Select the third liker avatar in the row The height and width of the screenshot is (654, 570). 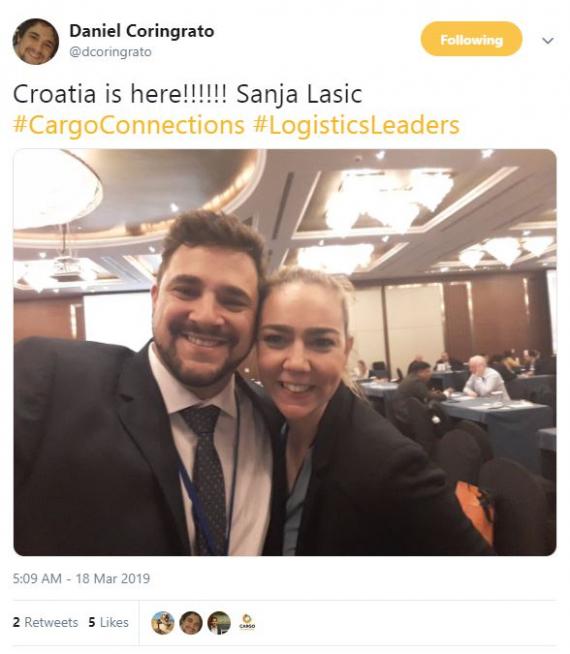click(219, 623)
